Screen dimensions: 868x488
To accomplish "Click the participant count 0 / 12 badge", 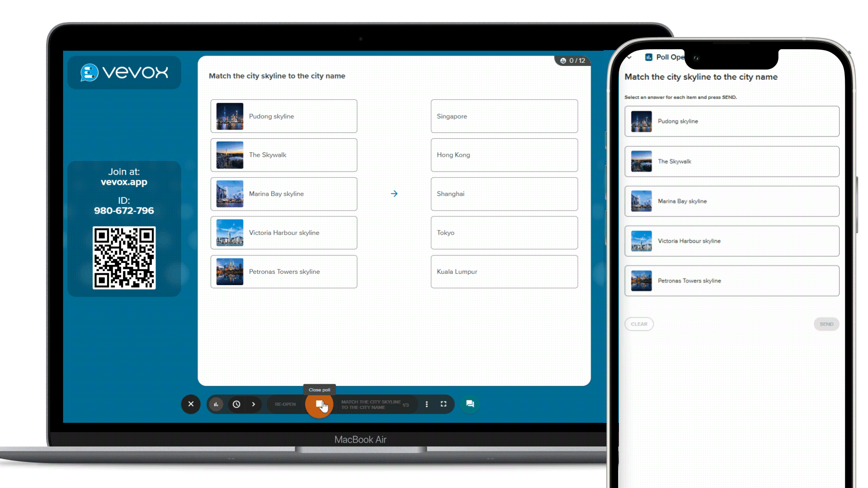I will click(x=572, y=61).
